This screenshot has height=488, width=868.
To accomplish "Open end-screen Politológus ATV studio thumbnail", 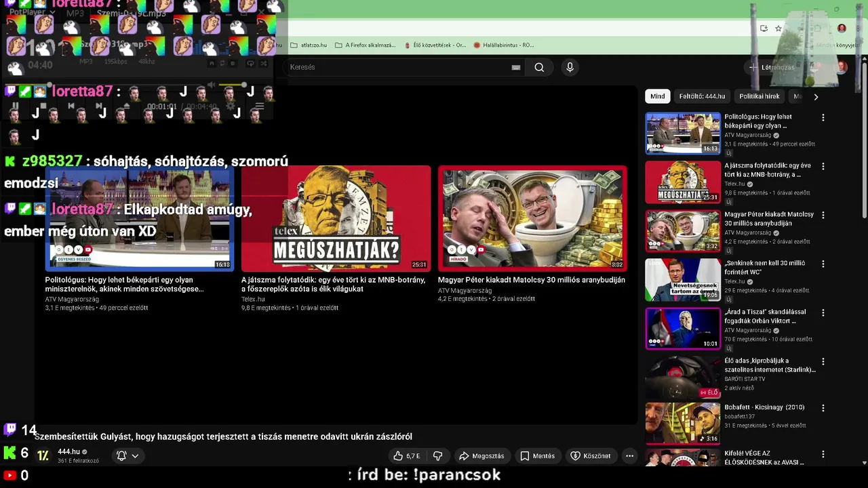I will coord(140,218).
